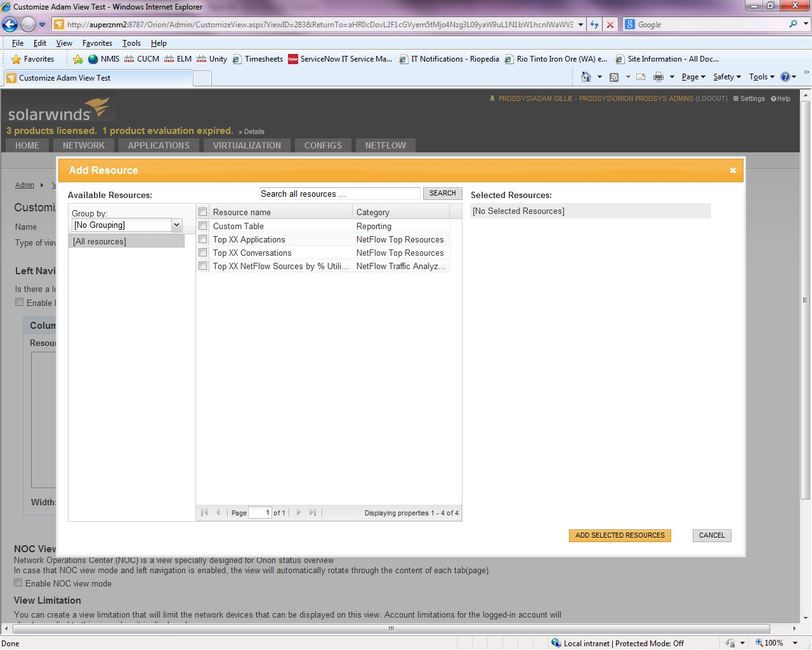Click the next page arrow in resource pager
The width and height of the screenshot is (812, 650).
298,512
